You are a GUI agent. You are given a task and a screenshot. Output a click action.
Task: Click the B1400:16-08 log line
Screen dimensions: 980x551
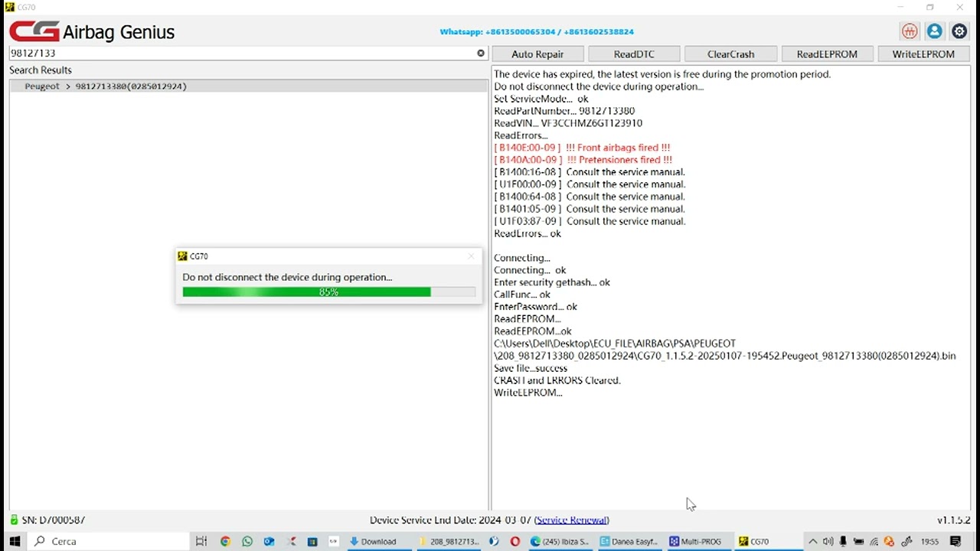[x=590, y=172]
